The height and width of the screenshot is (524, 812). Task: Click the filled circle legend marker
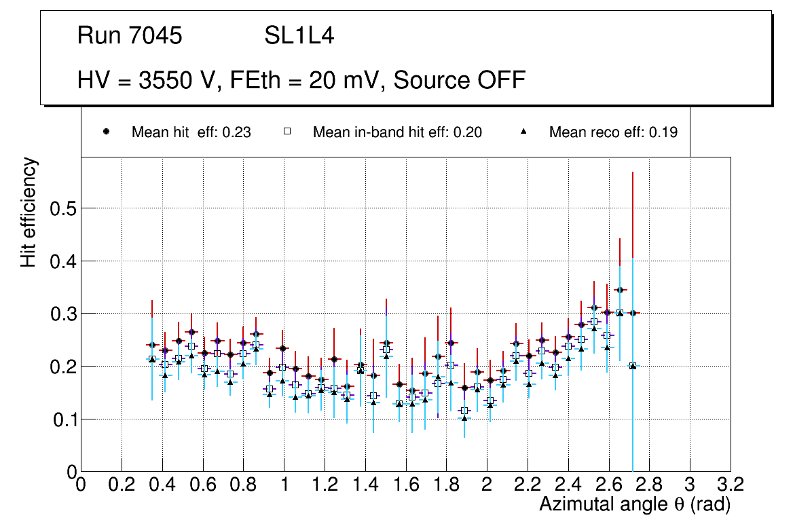[106, 132]
